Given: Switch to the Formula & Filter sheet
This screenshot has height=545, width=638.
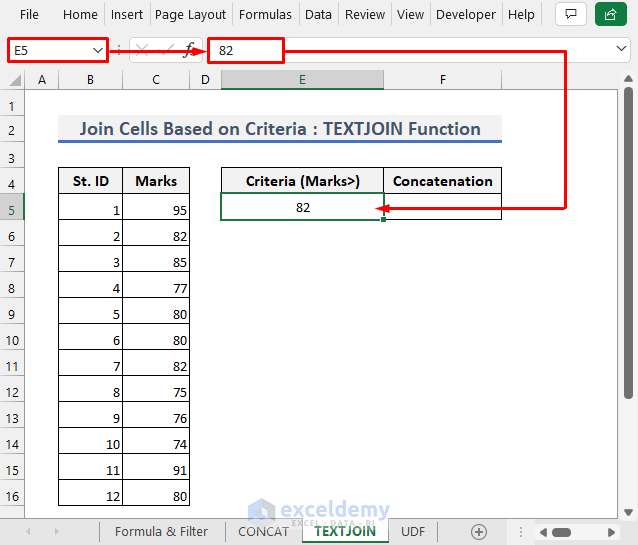Looking at the screenshot, I should pyautogui.click(x=161, y=531).
